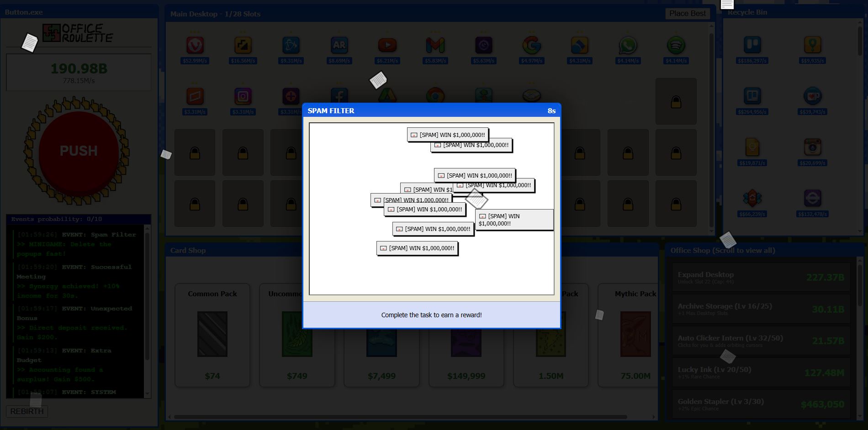
Task: Click the purple clock app earning $5.63M/s
Action: pyautogui.click(x=484, y=45)
